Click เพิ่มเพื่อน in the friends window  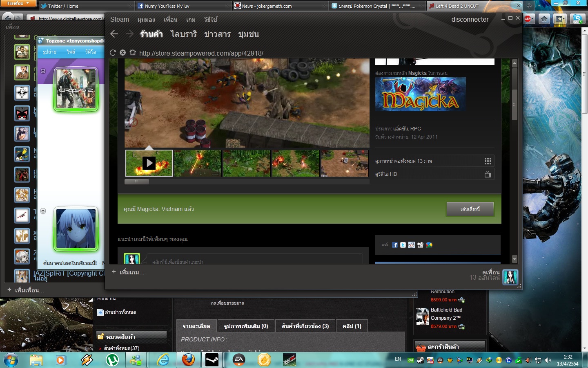pyautogui.click(x=25, y=290)
